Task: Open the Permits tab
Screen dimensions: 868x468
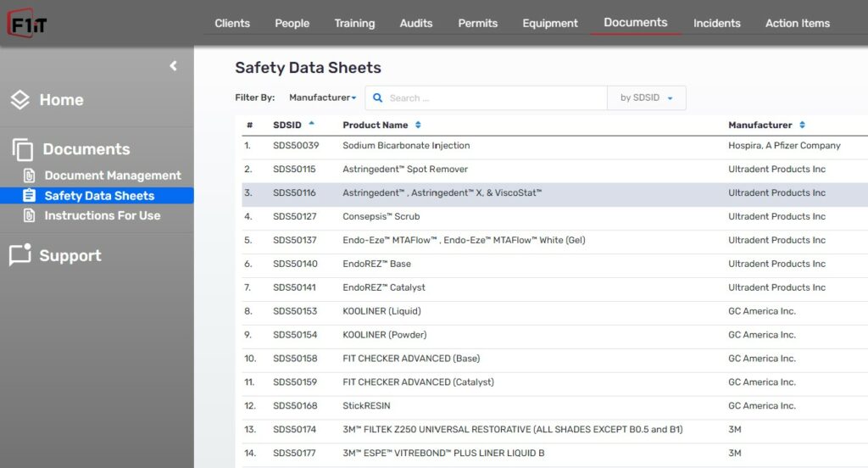Action: (x=478, y=23)
